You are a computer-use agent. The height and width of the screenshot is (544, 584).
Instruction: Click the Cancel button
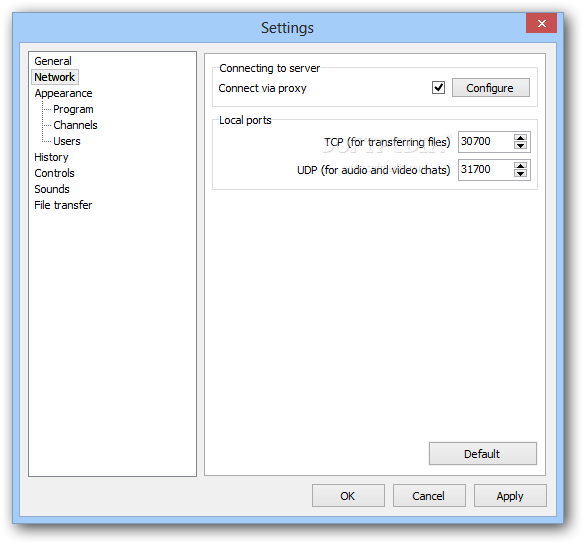[429, 496]
